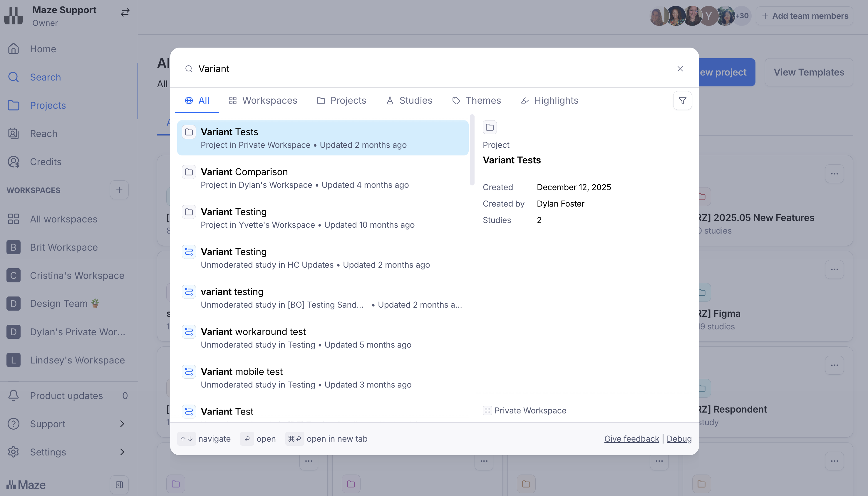Expand the Support submenu chevron
Viewport: 868px width, 496px height.
122,424
